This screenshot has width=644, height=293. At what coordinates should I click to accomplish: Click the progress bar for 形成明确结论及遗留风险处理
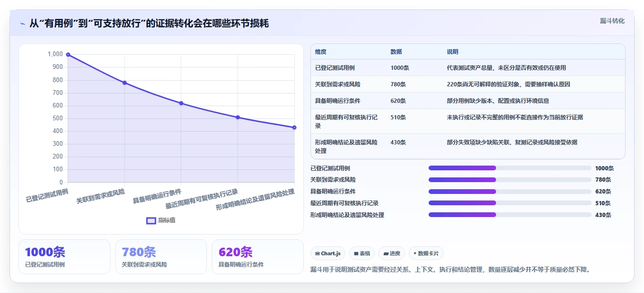pos(510,215)
